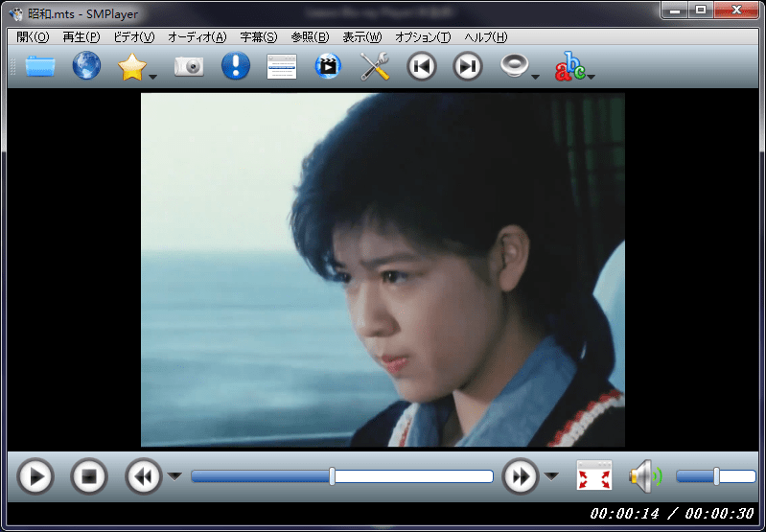The image size is (766, 532).
Task: Expand the abc subtitles dropdown arrow
Action: [592, 77]
